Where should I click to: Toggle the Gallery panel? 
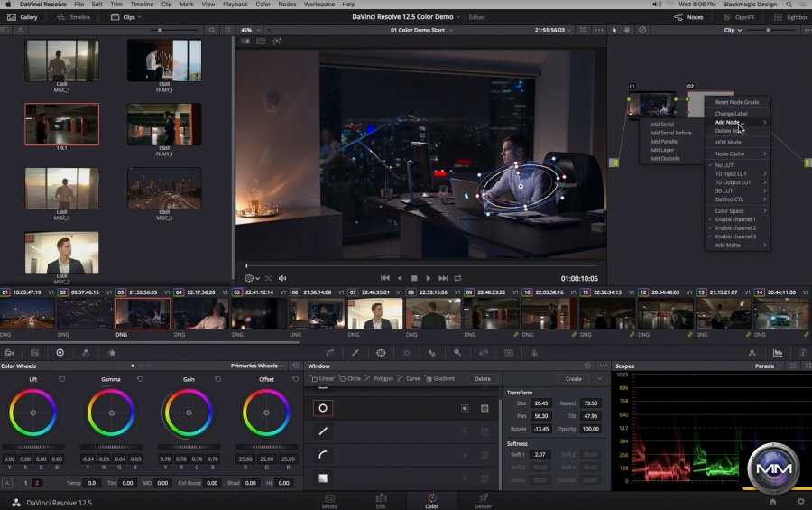23,17
